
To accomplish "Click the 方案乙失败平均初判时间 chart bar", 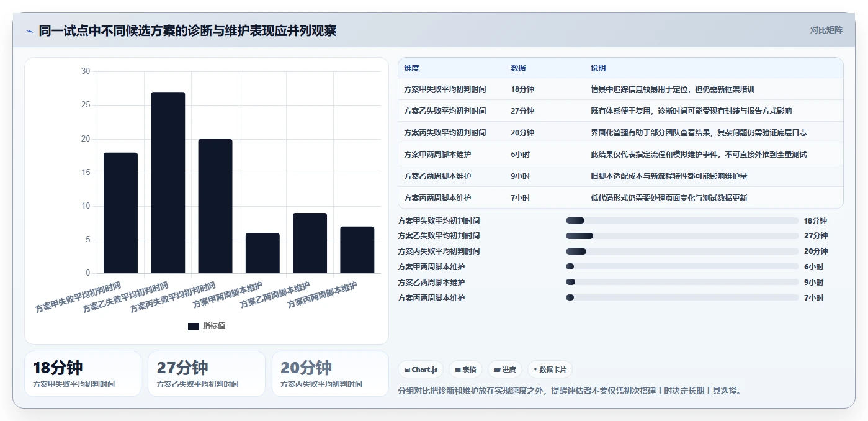I will tap(168, 183).
